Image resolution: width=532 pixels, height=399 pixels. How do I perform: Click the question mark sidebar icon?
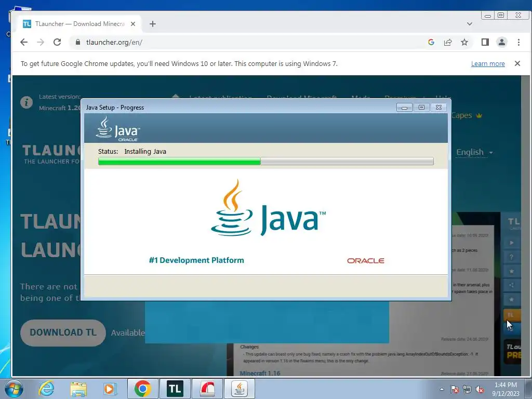pyautogui.click(x=511, y=257)
